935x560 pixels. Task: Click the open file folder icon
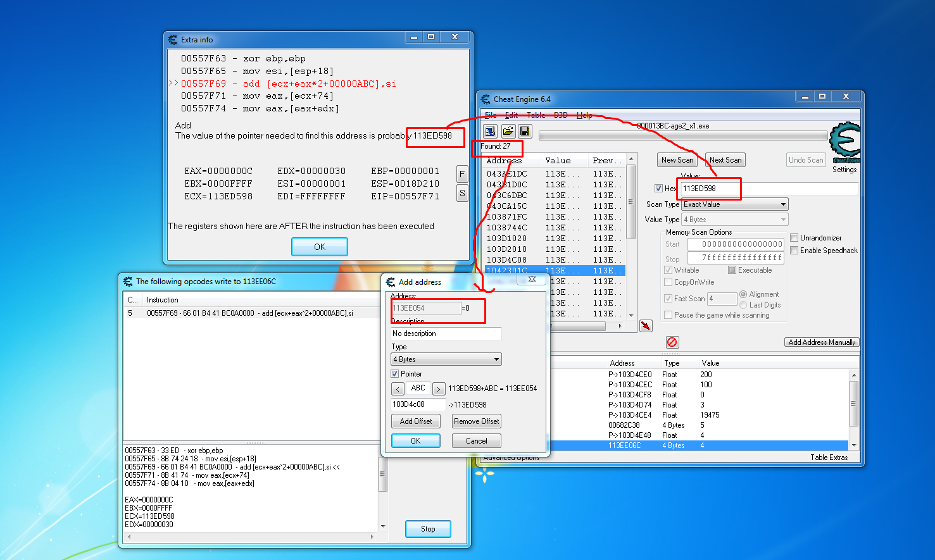pos(508,131)
